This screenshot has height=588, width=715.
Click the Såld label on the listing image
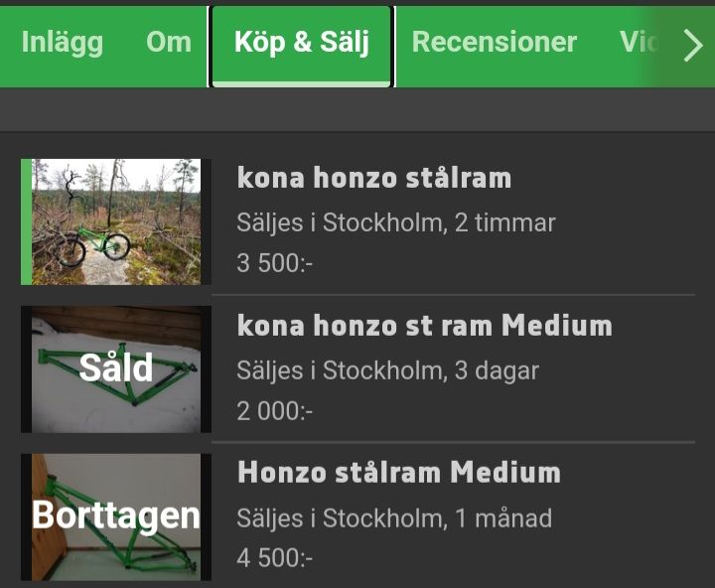(x=116, y=368)
